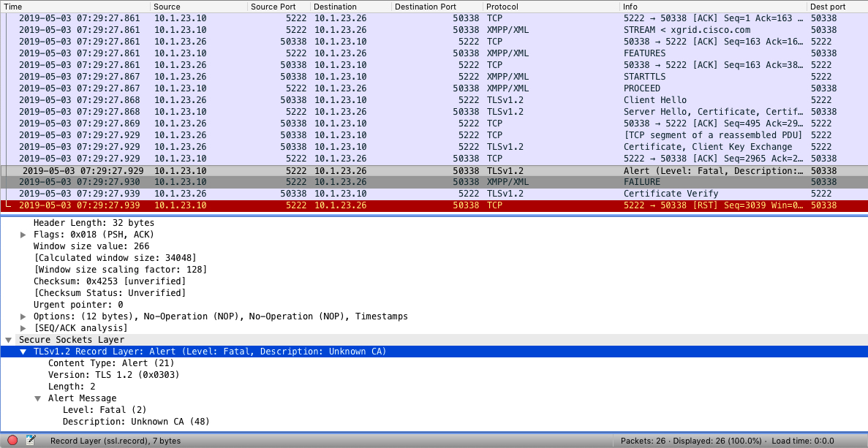868x448 pixels.
Task: Click the Dest port column header
Action: [837, 7]
